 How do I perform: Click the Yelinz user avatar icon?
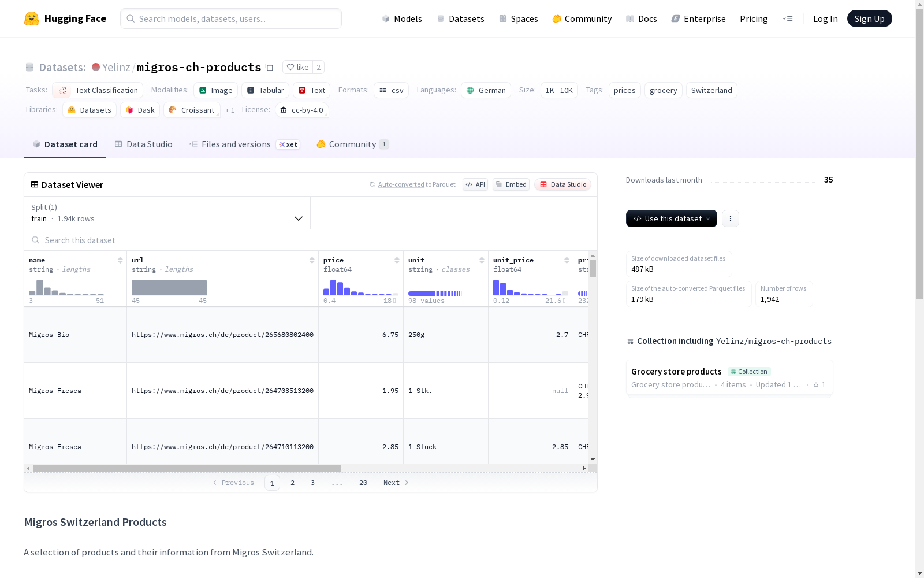pyautogui.click(x=96, y=67)
